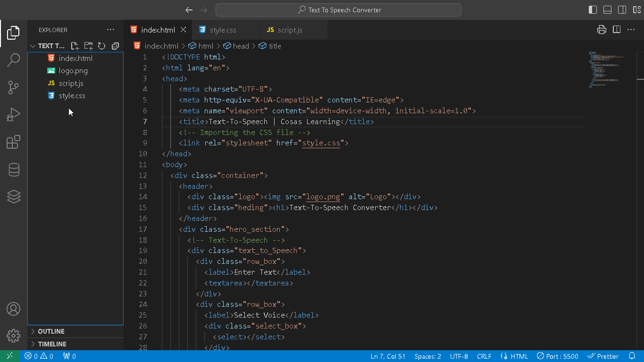644x362 pixels.
Task: Split the editor to the right
Action: pyautogui.click(x=617, y=30)
